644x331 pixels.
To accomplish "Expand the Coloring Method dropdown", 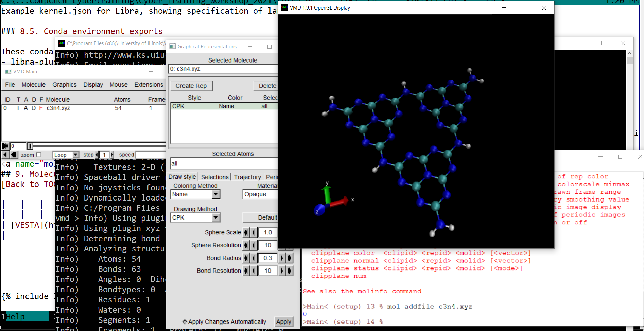I will pyautogui.click(x=216, y=194).
